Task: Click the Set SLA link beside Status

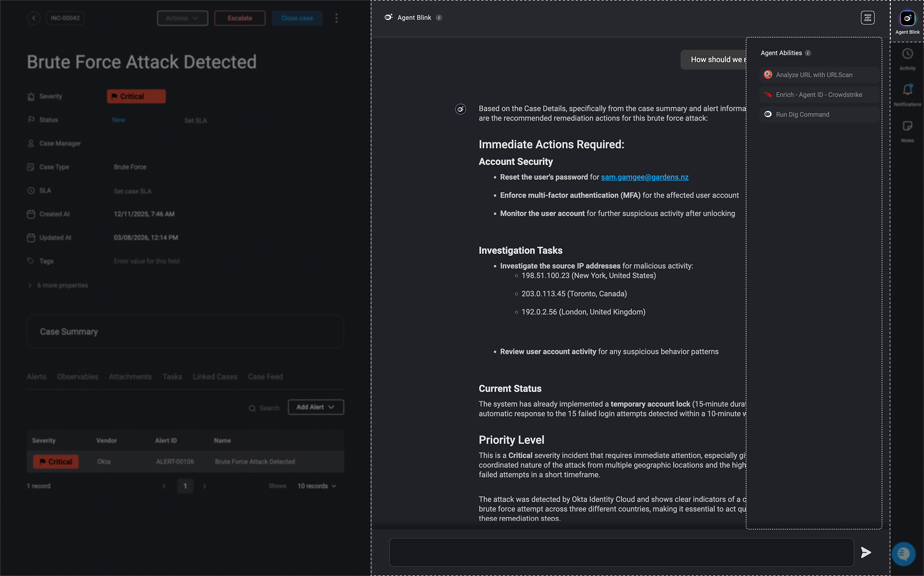Action: pyautogui.click(x=195, y=121)
